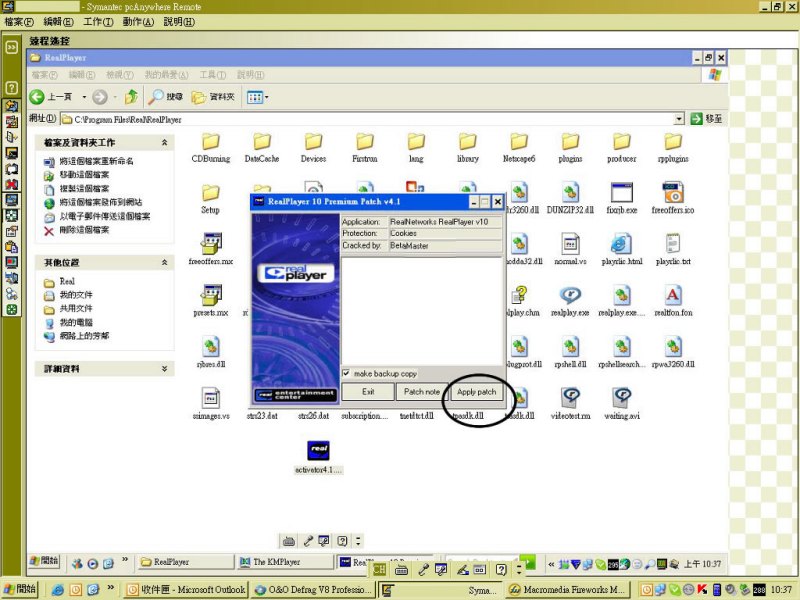The image size is (800, 600).
Task: Select the playrlic.txt file icon
Action: pyautogui.click(x=673, y=244)
